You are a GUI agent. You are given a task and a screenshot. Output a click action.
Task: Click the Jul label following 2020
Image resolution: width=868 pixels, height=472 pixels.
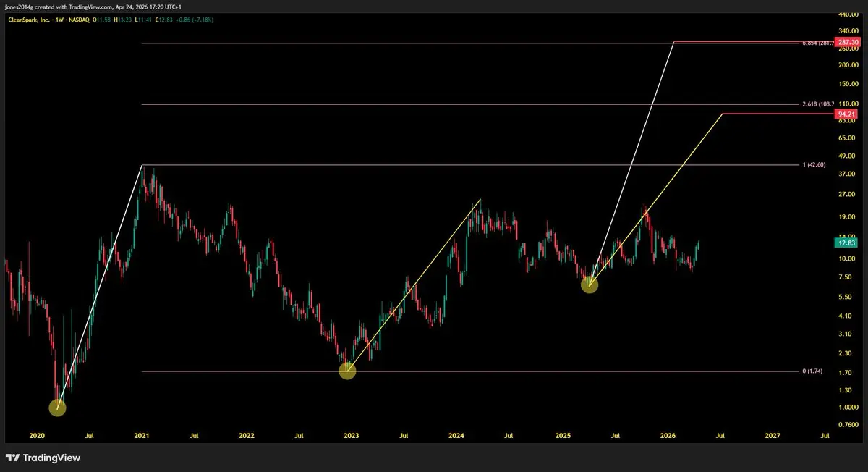(x=89, y=436)
